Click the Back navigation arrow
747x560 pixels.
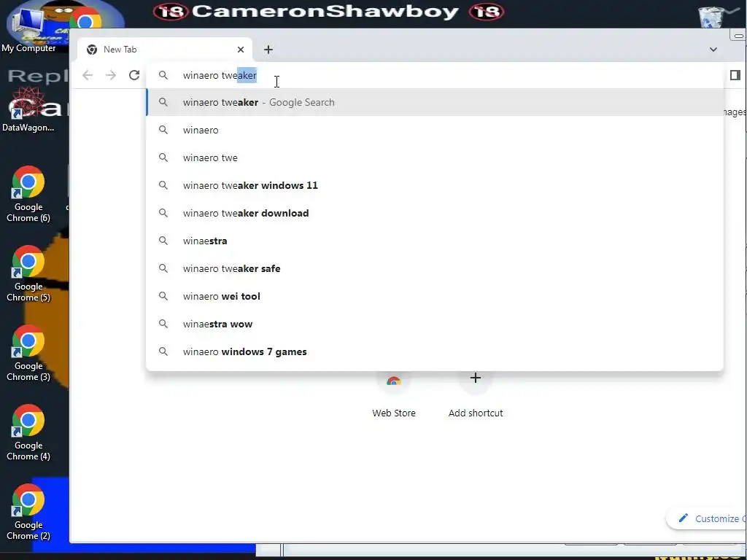click(88, 75)
